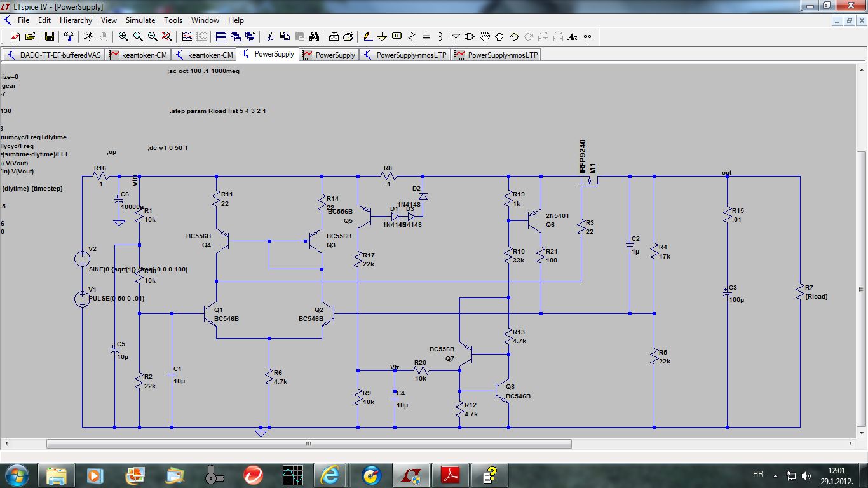The width and height of the screenshot is (868, 488).
Task: Switch to PowerSupply-nmosLTP schematic tab
Action: pyautogui.click(x=405, y=55)
